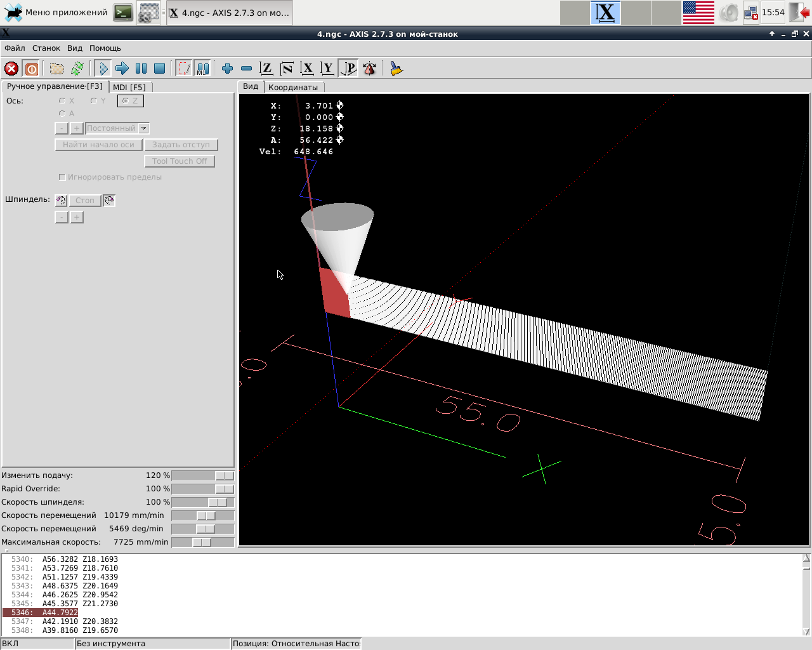Image resolution: width=812 pixels, height=650 pixels.
Task: Switch to the MDI [F5] tab
Action: (x=129, y=88)
